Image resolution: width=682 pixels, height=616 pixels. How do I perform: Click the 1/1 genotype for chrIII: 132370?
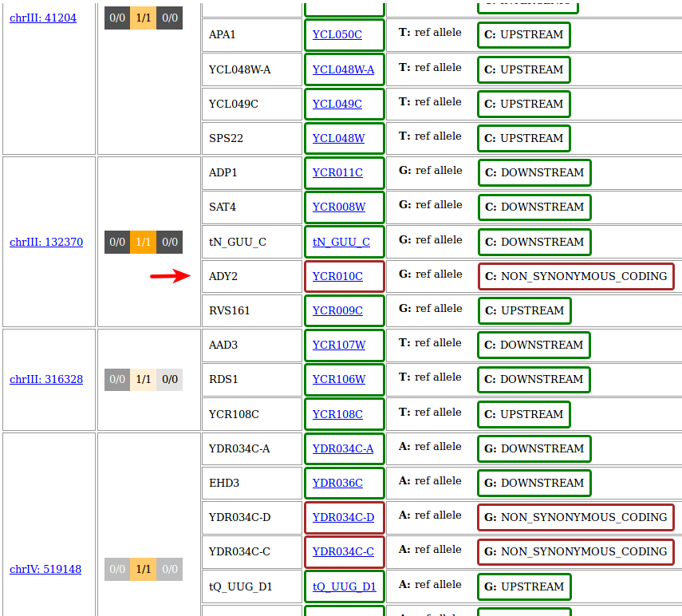pyautogui.click(x=143, y=242)
